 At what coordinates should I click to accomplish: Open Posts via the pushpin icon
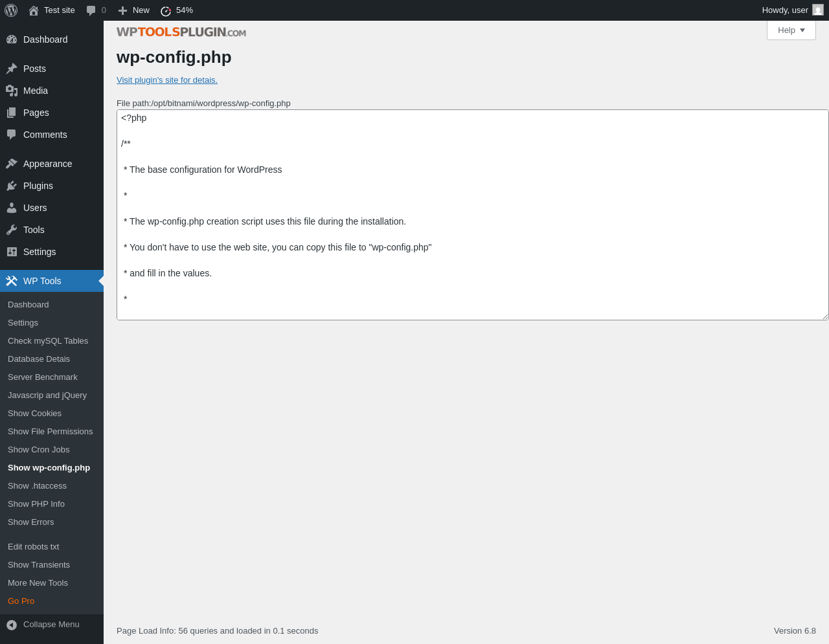(x=12, y=69)
